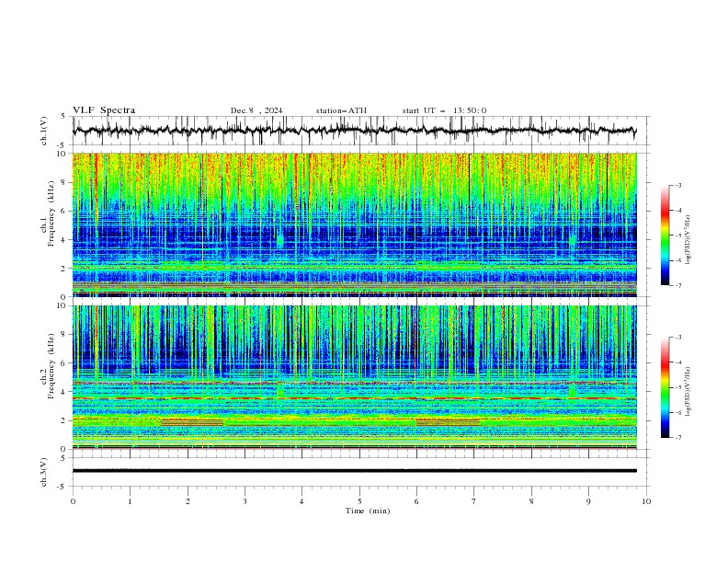The image size is (728, 563).
Task: Click the ch.1 spectrogram panel
Action: (354, 224)
